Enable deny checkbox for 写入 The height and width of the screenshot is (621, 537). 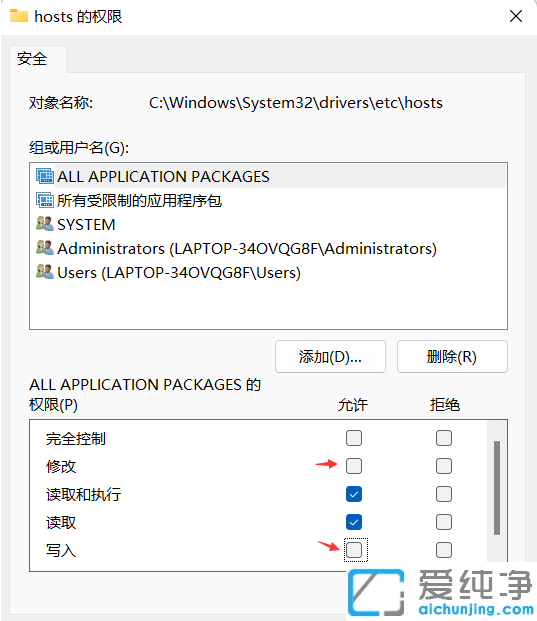(444, 550)
